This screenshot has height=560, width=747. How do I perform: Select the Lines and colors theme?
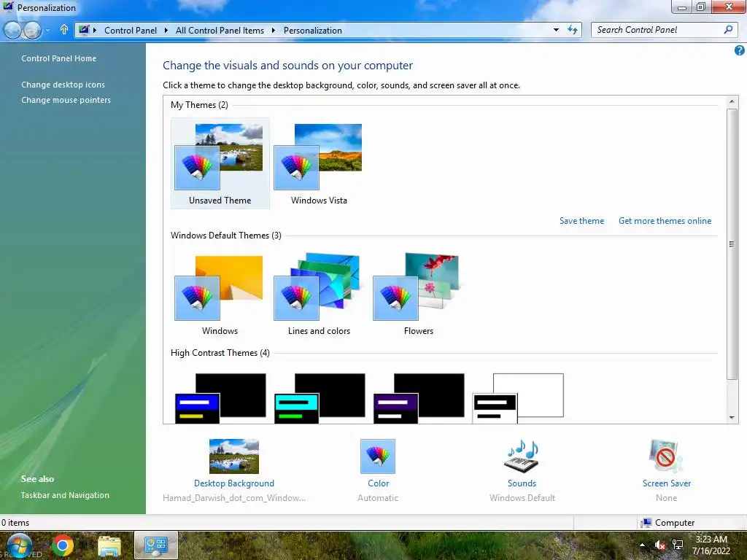(319, 295)
